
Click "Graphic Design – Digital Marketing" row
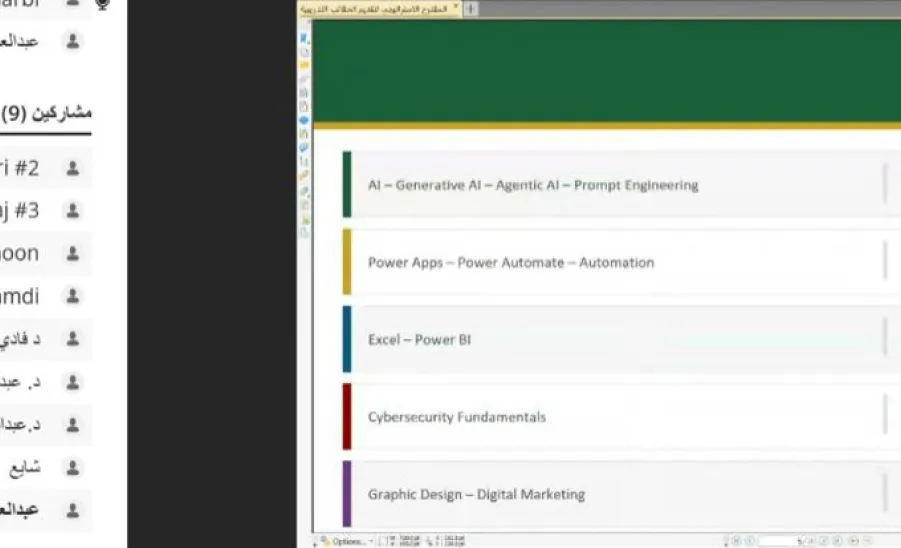point(622,494)
